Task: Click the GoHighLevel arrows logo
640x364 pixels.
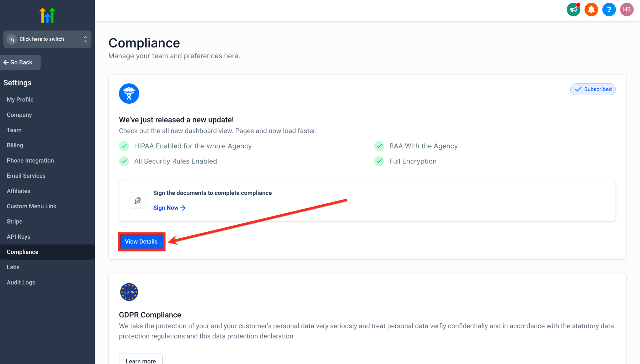Action: [x=47, y=15]
